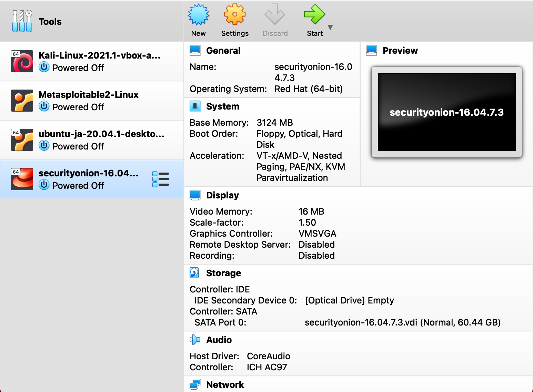This screenshot has height=392, width=533.
Task: Open the Tools menu entry
Action: 50,21
